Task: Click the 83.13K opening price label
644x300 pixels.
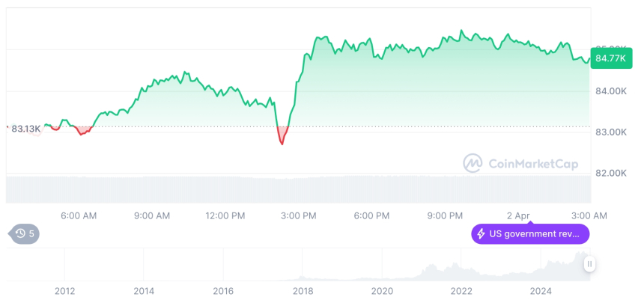Action: [x=26, y=129]
